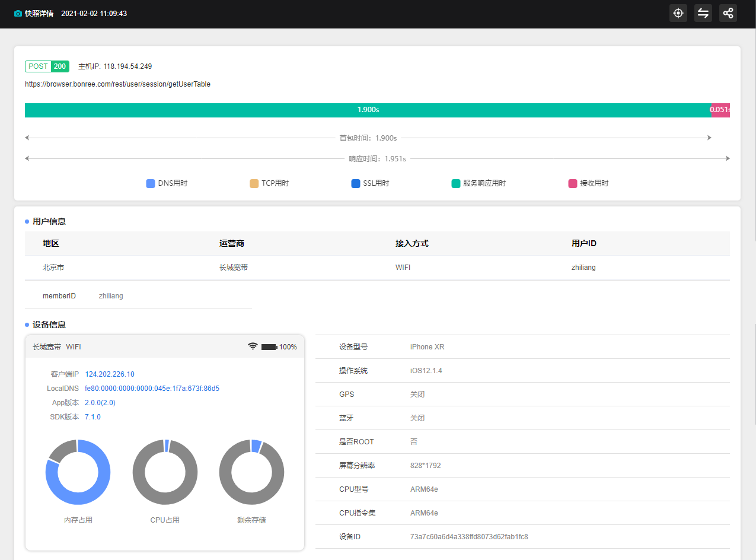Toggle SSL用时 legend item
Image resolution: width=756 pixels, height=560 pixels.
tap(371, 183)
